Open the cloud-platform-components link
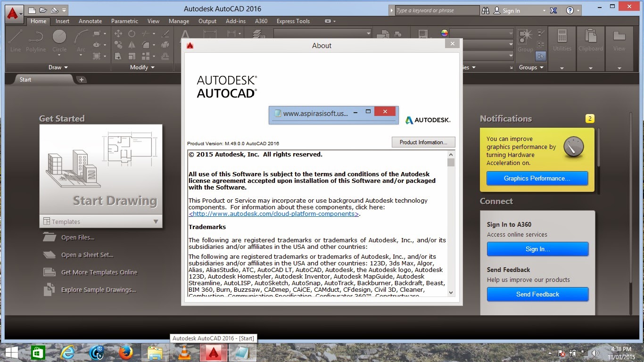 click(x=274, y=214)
